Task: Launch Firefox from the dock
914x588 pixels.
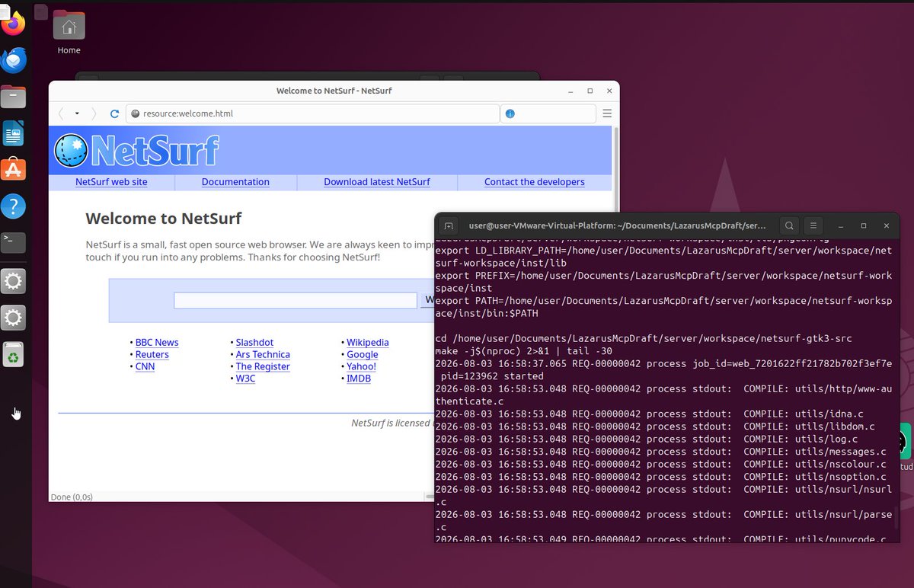Action: click(14, 24)
